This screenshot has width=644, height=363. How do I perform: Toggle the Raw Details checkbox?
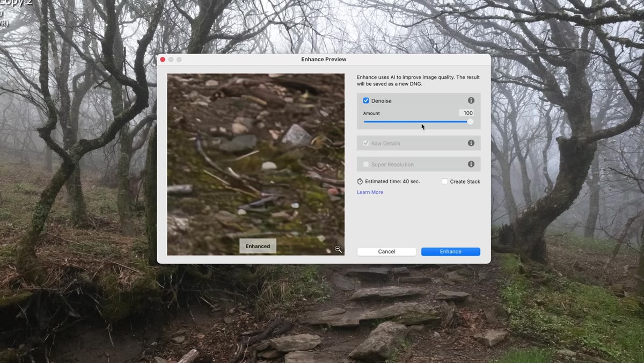click(366, 143)
